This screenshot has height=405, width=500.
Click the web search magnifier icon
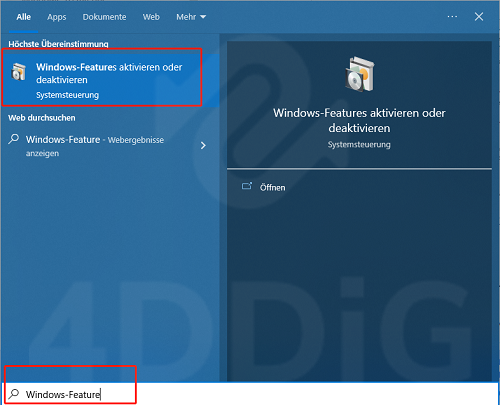pos(13,139)
